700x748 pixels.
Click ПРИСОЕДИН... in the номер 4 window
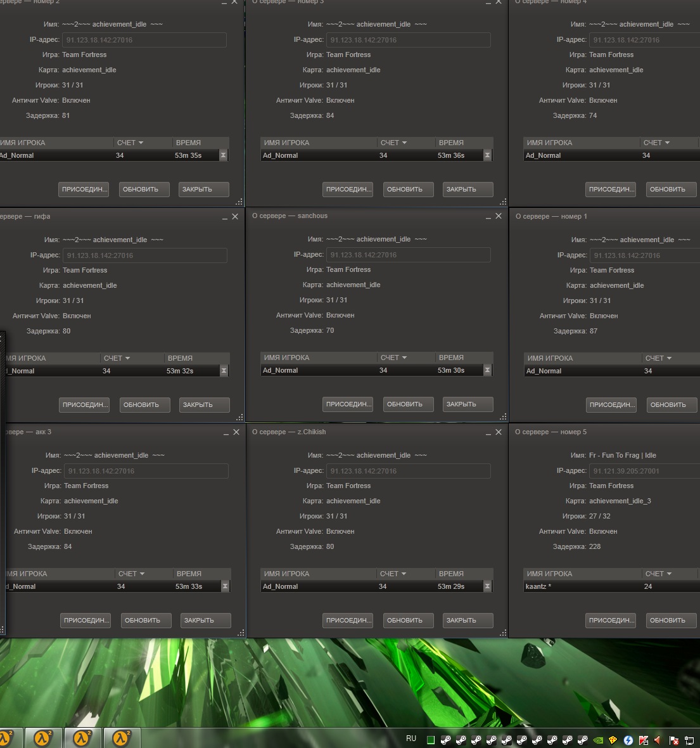tap(611, 190)
